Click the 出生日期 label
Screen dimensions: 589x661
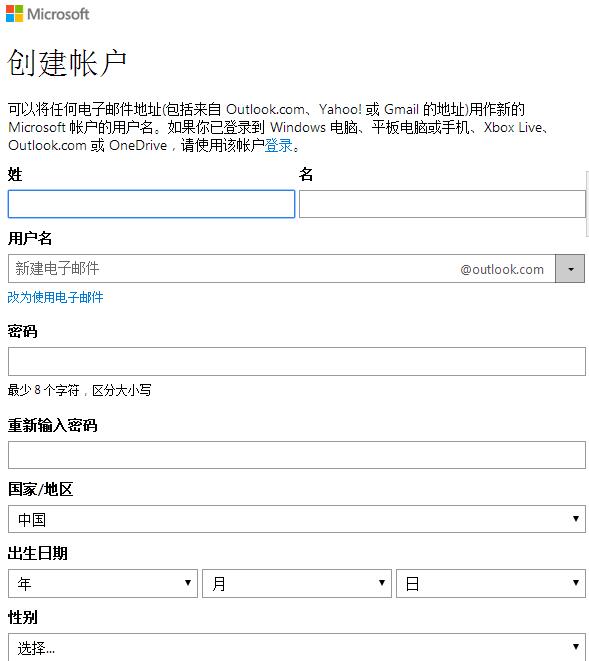tap(38, 553)
